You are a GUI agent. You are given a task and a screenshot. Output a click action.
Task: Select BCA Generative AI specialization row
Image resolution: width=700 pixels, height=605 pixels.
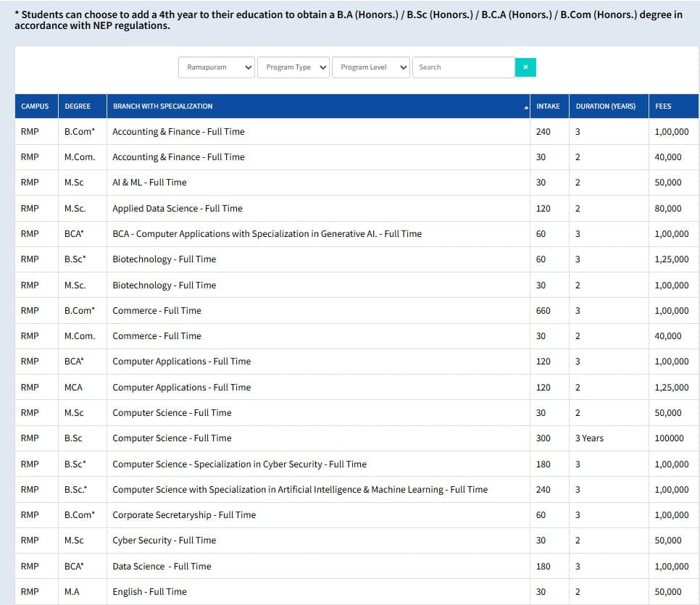[267, 234]
